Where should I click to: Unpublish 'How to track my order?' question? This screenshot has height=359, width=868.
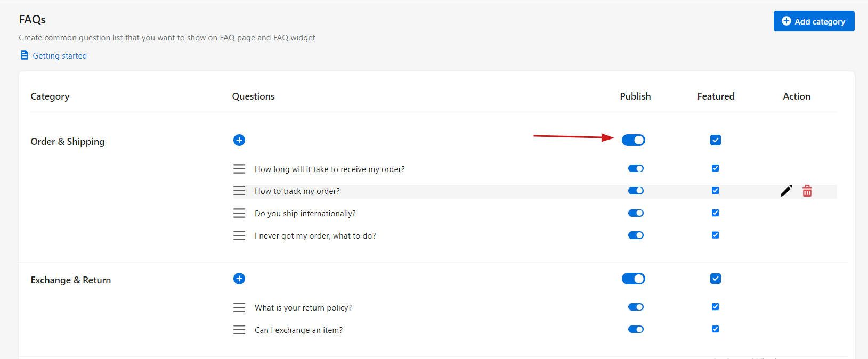point(636,191)
